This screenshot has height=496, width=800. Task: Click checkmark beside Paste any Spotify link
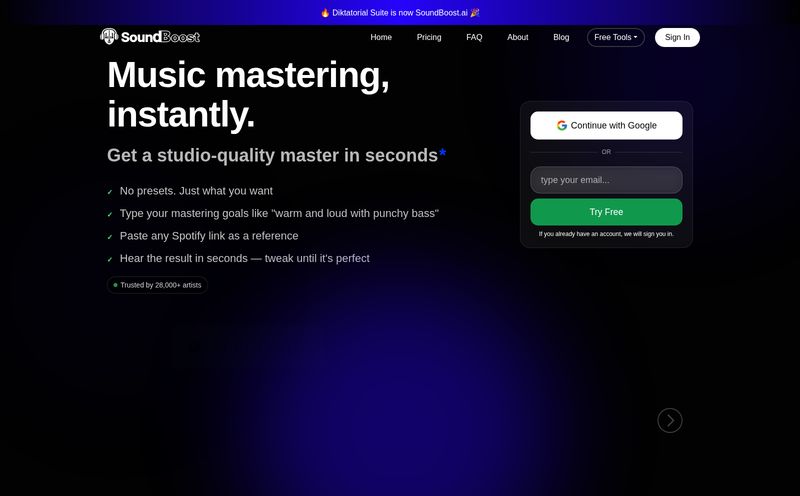click(110, 237)
